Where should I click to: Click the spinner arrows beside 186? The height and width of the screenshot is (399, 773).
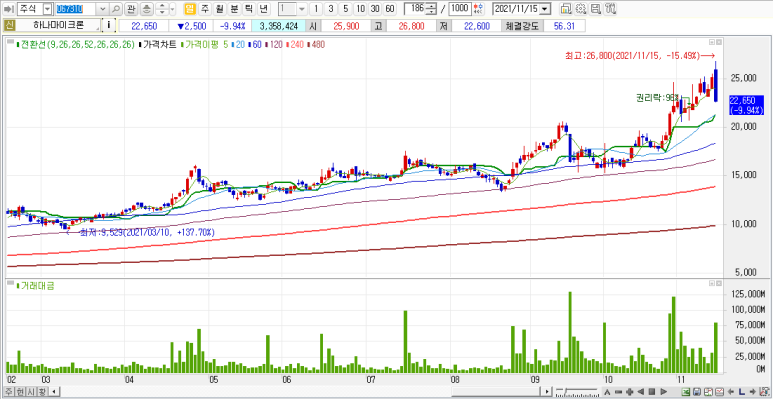pyautogui.click(x=431, y=9)
